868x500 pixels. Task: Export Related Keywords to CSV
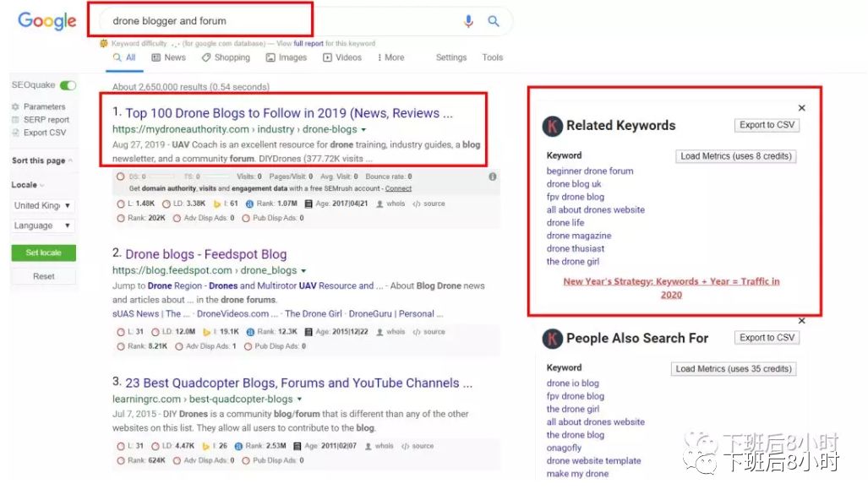pos(767,125)
